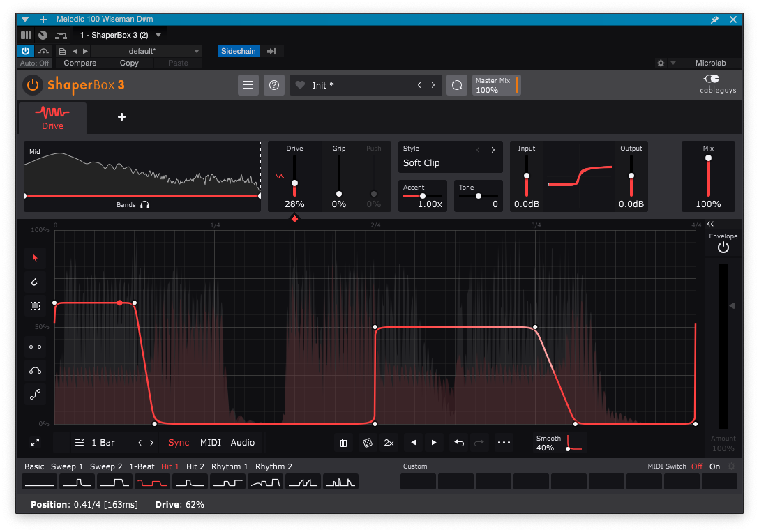Select the arc curve tool

click(x=35, y=371)
